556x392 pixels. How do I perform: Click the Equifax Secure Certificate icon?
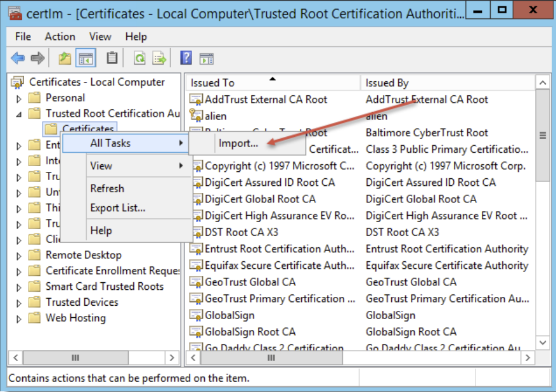[x=196, y=266]
